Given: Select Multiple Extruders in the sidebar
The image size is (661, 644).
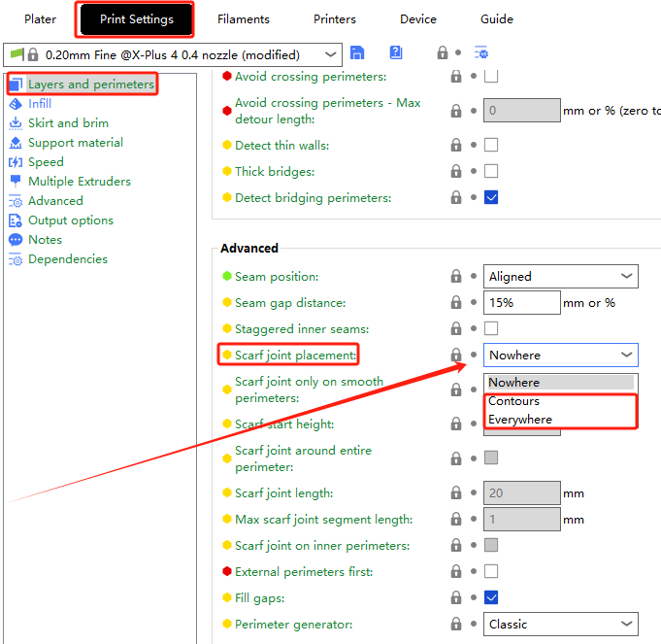Looking at the screenshot, I should click(79, 182).
